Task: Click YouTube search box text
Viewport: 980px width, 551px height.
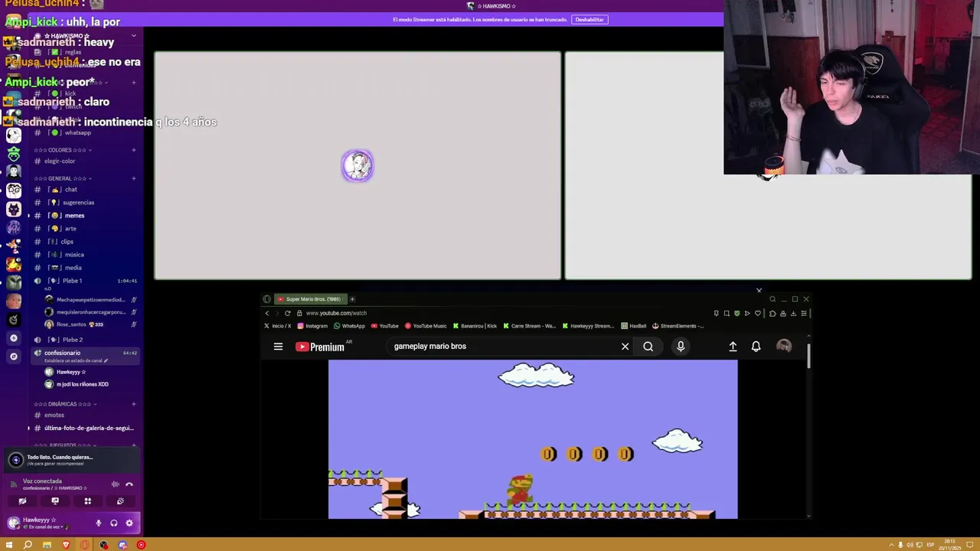Action: click(430, 347)
